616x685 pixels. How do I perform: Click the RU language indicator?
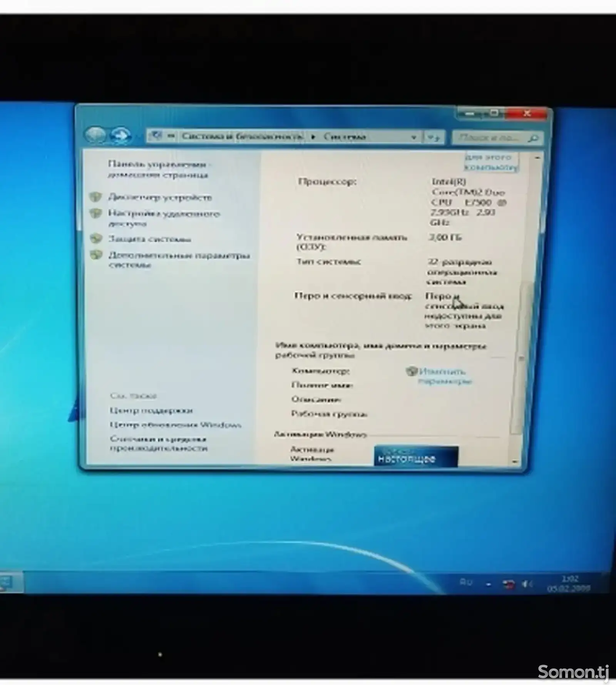466,582
